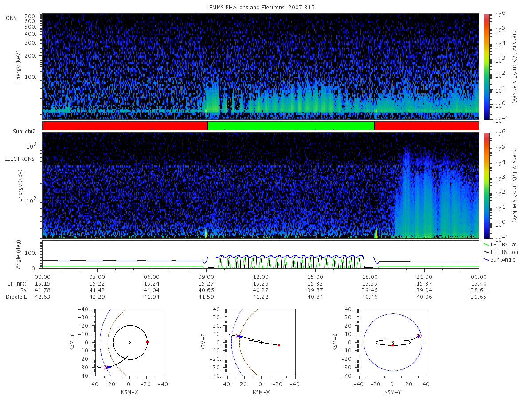Click the planet marker in KSM-Y KSM-Z plot

393,342
